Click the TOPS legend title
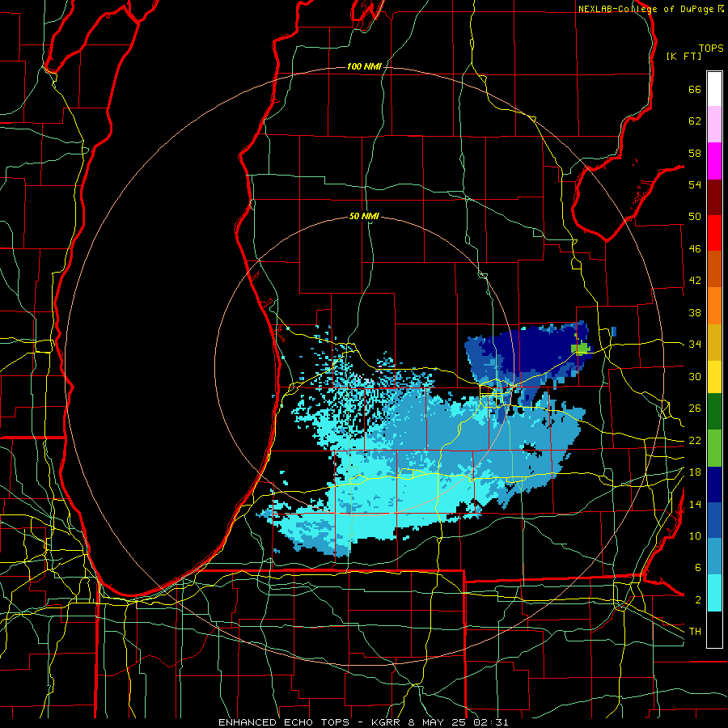 711,48
